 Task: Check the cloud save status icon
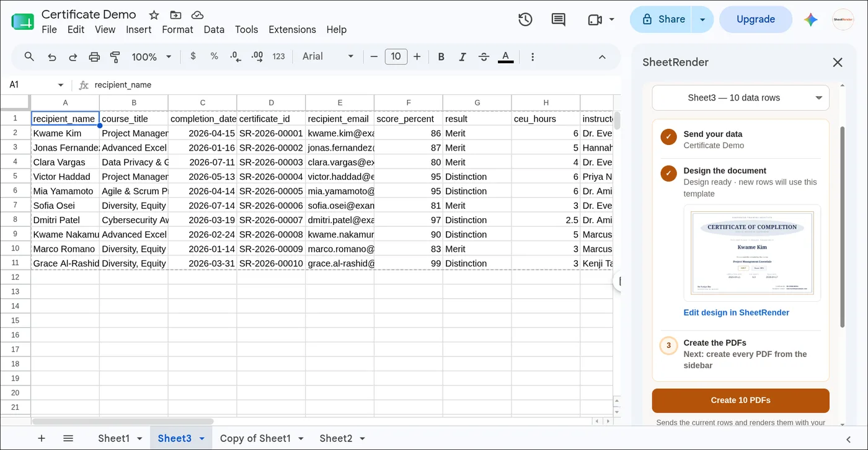[x=197, y=15]
